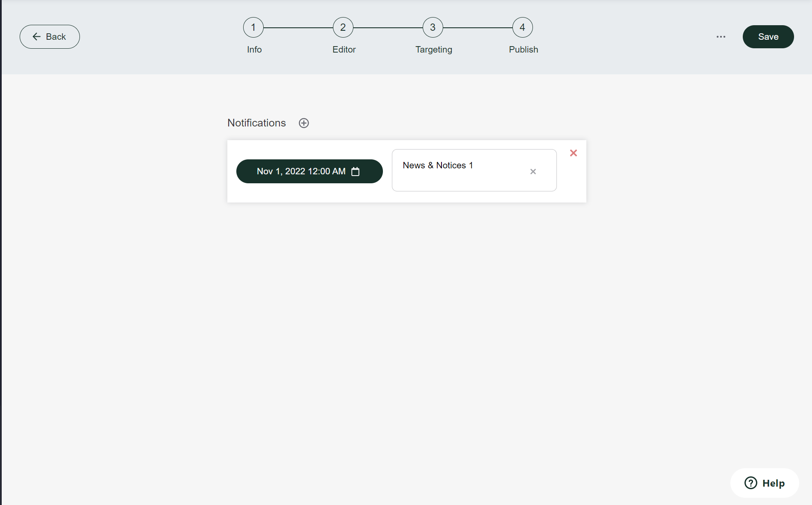Open the three-dot more options menu
Image resolution: width=812 pixels, height=505 pixels.
pyautogui.click(x=721, y=37)
